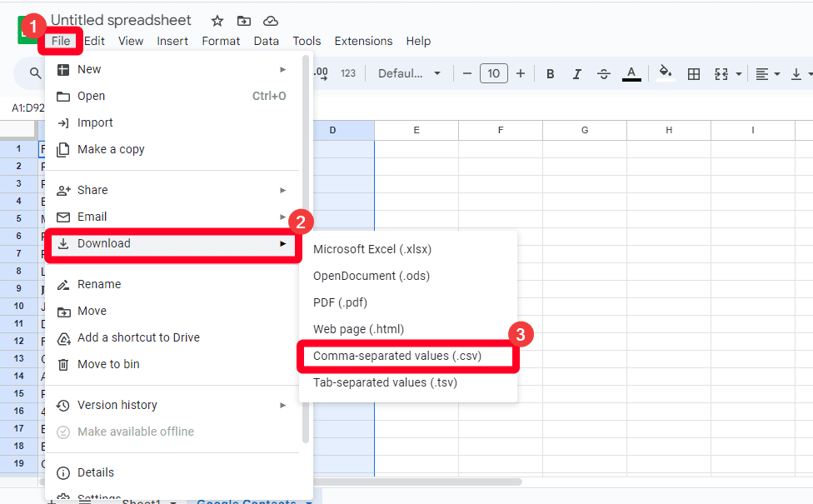The image size is (813, 504).
Task: Open the horizontal align dropdown
Action: pyautogui.click(x=767, y=74)
